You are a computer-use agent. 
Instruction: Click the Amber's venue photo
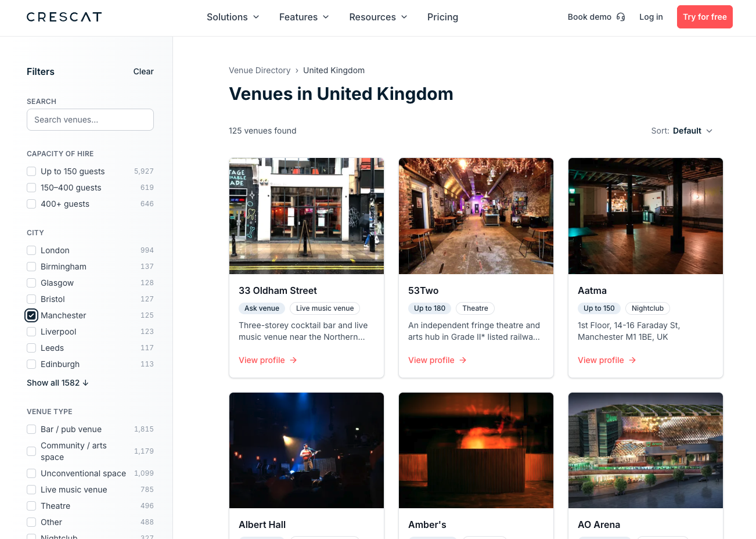[x=476, y=450]
